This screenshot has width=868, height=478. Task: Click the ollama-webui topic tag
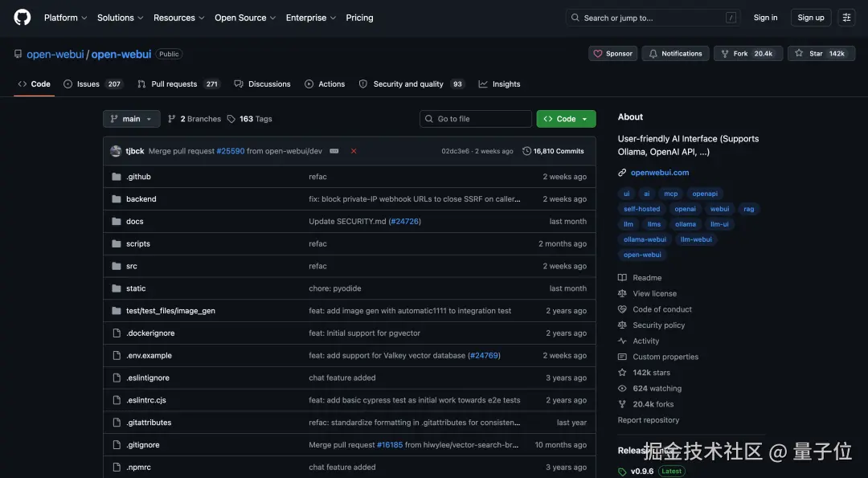click(645, 239)
